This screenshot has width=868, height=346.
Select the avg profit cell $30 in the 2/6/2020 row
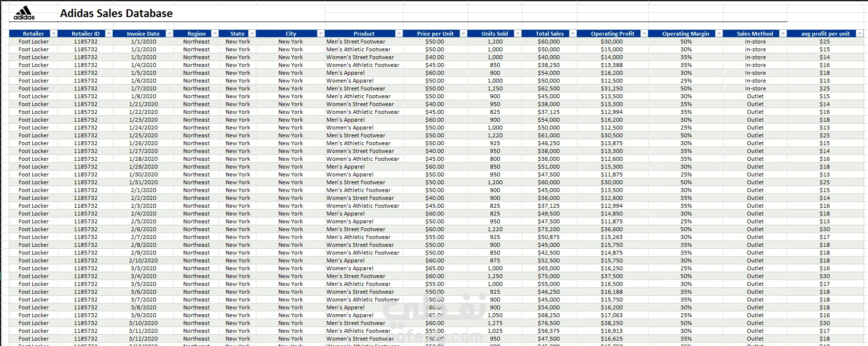click(825, 229)
